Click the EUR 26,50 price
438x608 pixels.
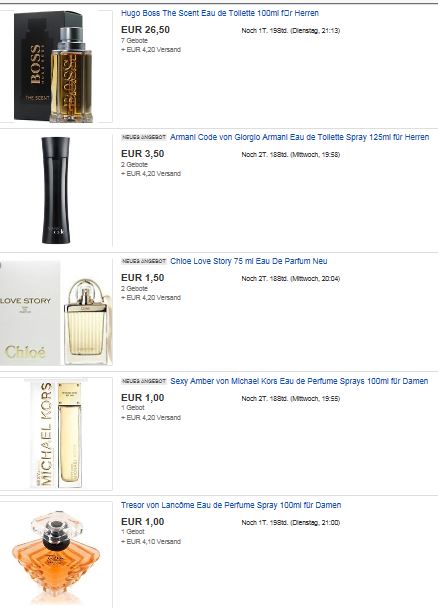pos(145,30)
